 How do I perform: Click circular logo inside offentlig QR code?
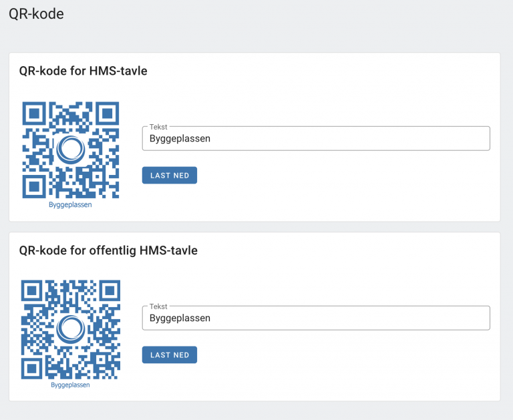(70, 329)
